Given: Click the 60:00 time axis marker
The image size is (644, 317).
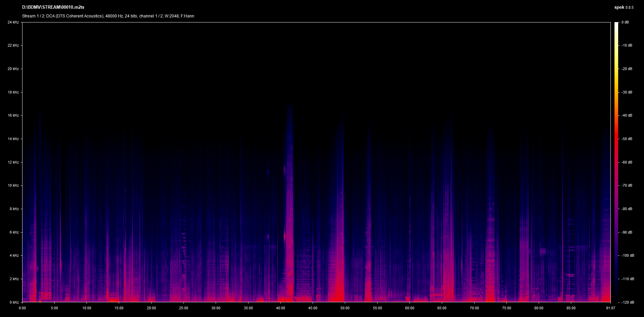Looking at the screenshot, I should pyautogui.click(x=410, y=308).
